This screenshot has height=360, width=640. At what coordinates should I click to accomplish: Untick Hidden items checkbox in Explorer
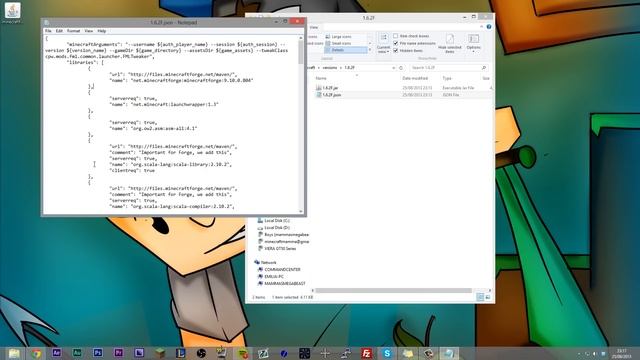tap(396, 51)
